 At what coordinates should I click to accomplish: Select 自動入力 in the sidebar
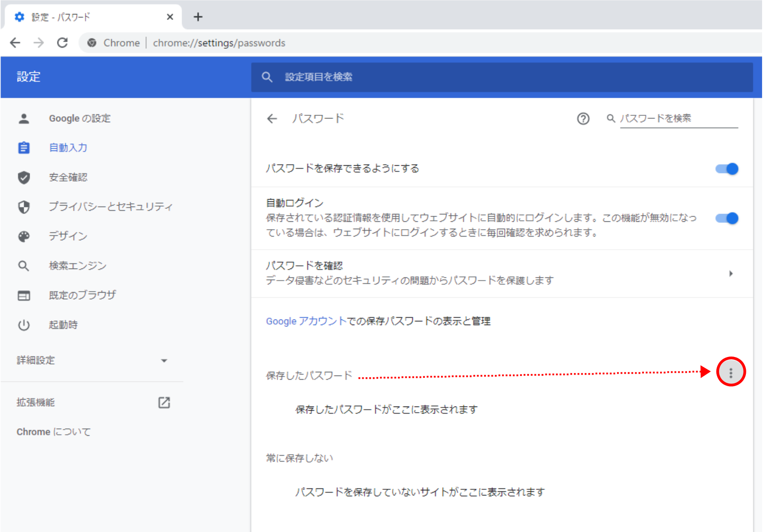point(68,148)
